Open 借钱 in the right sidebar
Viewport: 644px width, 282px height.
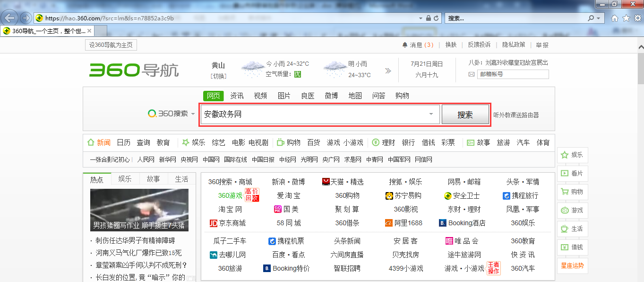point(572,247)
